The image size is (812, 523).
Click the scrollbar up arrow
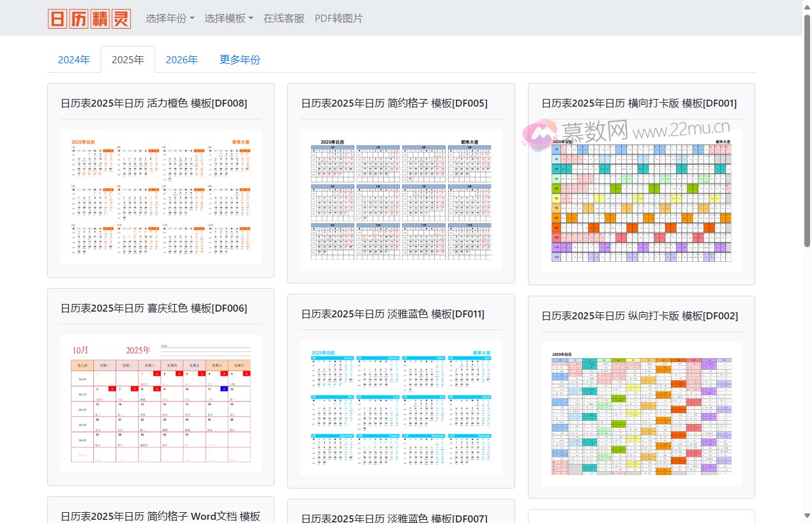coord(807,6)
